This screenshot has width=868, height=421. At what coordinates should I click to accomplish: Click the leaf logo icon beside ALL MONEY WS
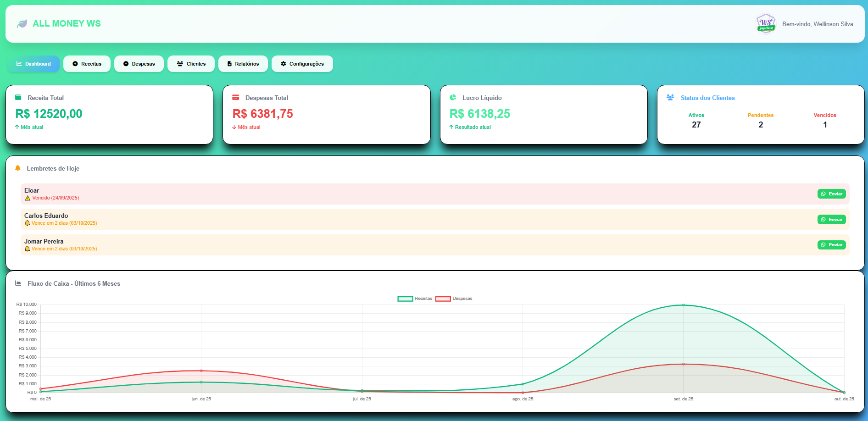point(22,24)
